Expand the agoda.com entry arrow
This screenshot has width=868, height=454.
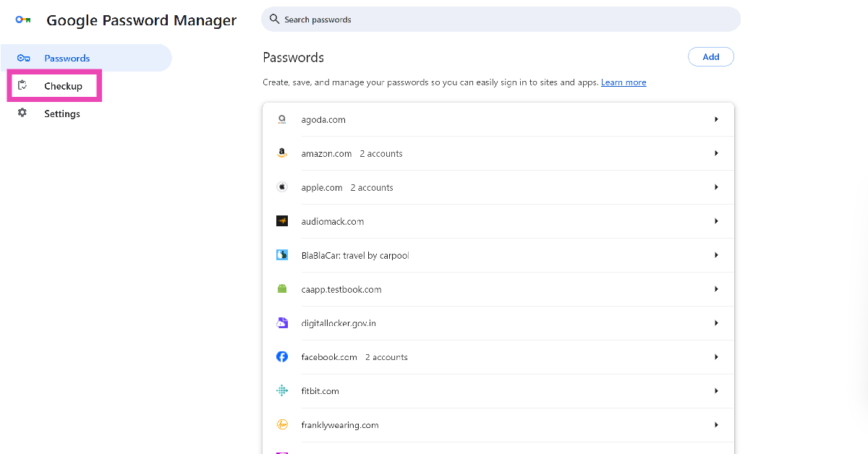pos(716,119)
